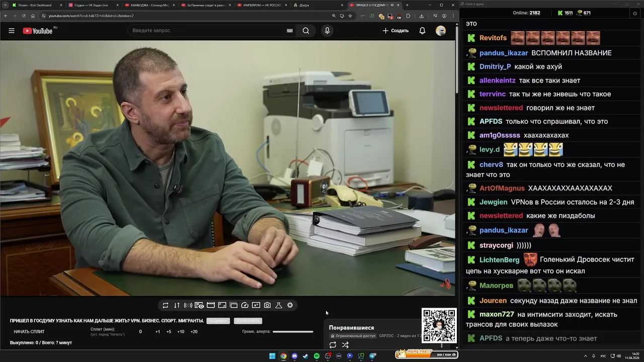Open pandus_ikazar username on ВСПОМНИЛ НАЗВАНИЕ message
This screenshot has height=362, width=644.
pyautogui.click(x=504, y=53)
